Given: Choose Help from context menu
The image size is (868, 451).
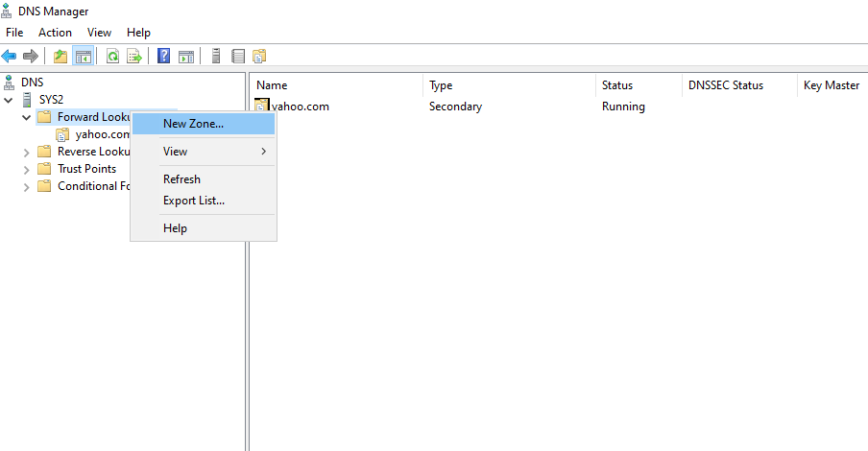Looking at the screenshot, I should [x=204, y=228].
